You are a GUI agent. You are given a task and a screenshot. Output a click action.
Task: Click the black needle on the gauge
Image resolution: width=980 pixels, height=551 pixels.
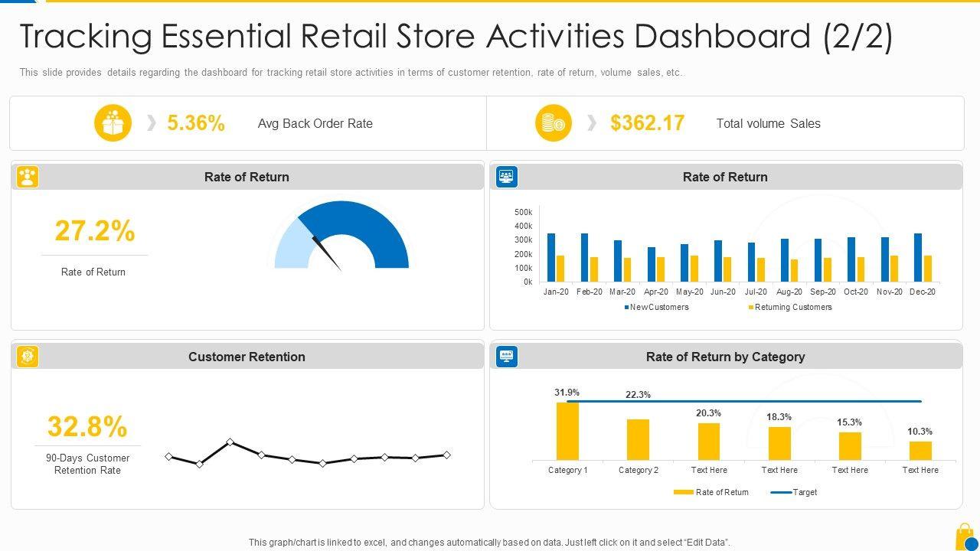(x=327, y=254)
